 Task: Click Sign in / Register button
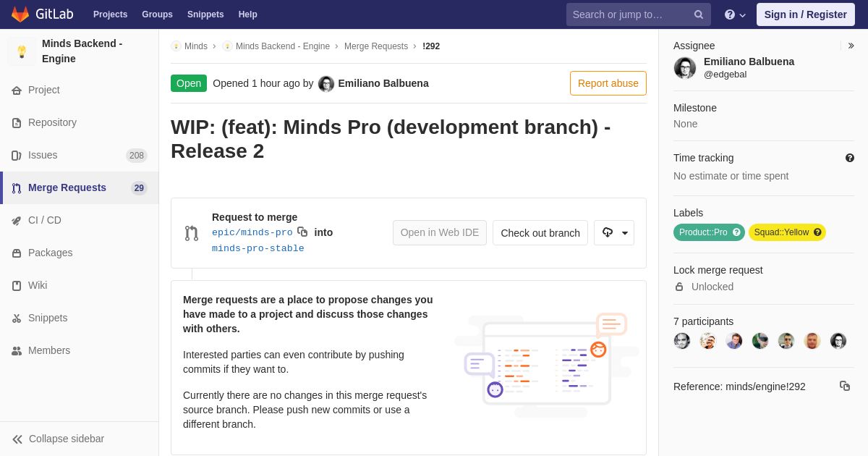click(x=806, y=14)
